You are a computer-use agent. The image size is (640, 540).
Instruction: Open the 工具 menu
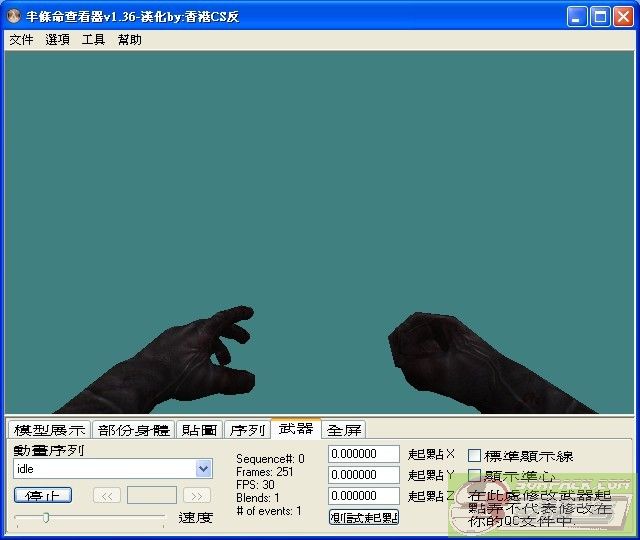[93, 40]
